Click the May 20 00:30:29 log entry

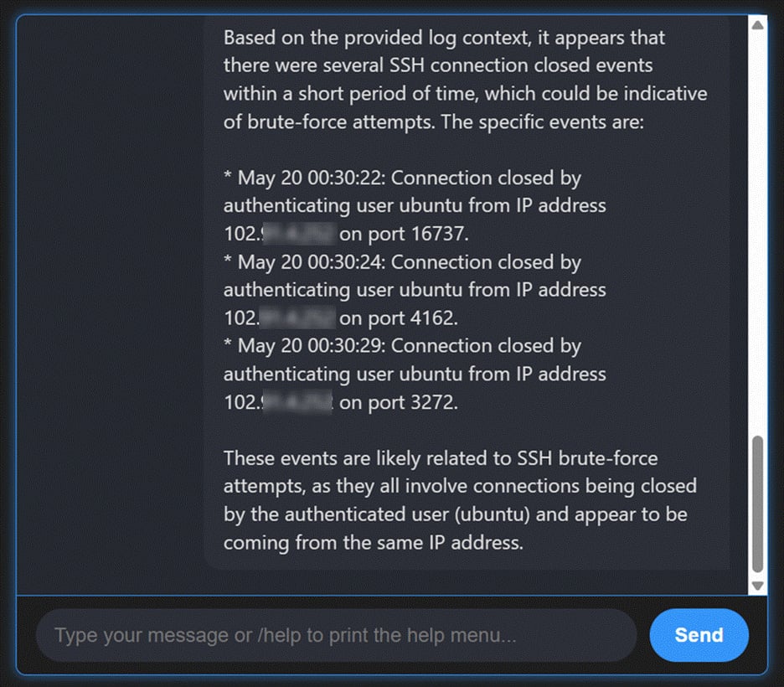[402, 345]
